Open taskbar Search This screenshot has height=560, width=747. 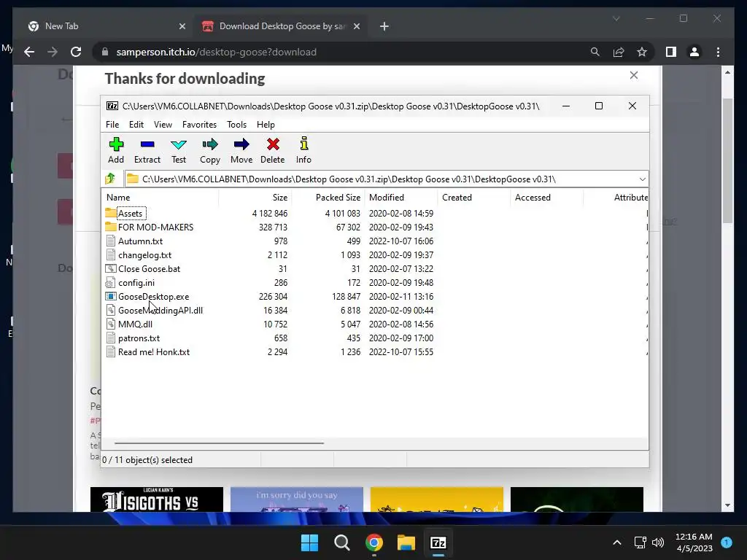tap(341, 542)
